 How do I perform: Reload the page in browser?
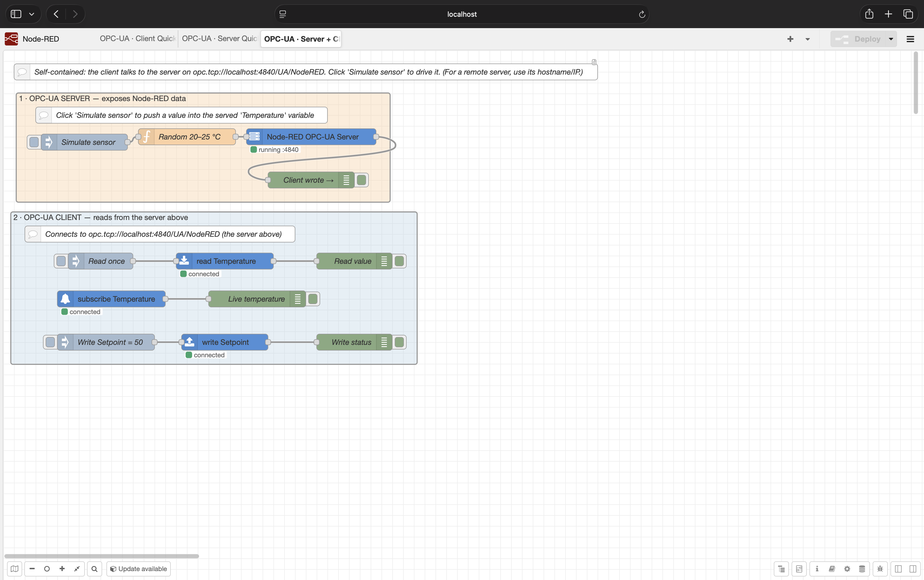coord(642,14)
